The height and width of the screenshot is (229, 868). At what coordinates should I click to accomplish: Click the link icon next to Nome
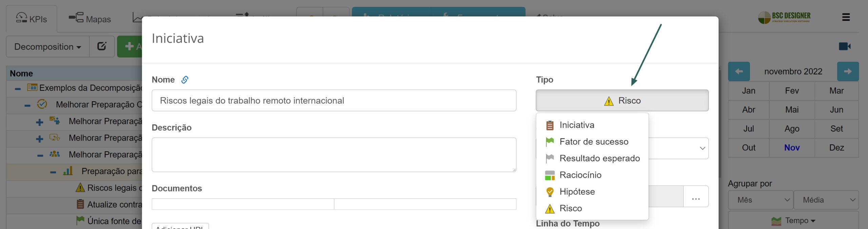tap(184, 80)
